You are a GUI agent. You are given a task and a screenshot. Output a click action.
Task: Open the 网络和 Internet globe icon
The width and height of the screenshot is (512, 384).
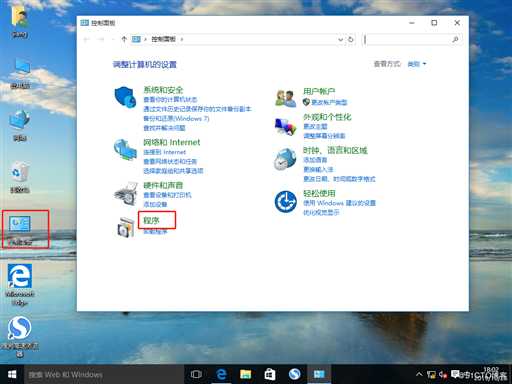tap(125, 150)
